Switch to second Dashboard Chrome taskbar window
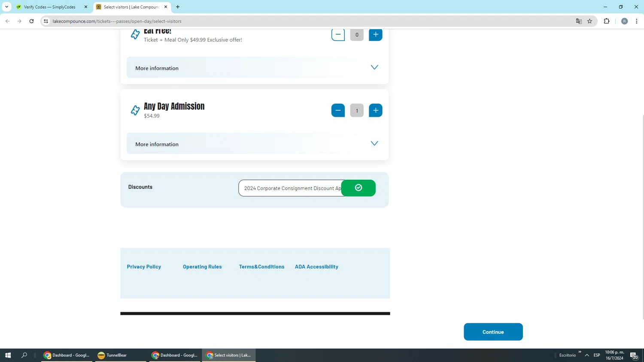 [175, 355]
